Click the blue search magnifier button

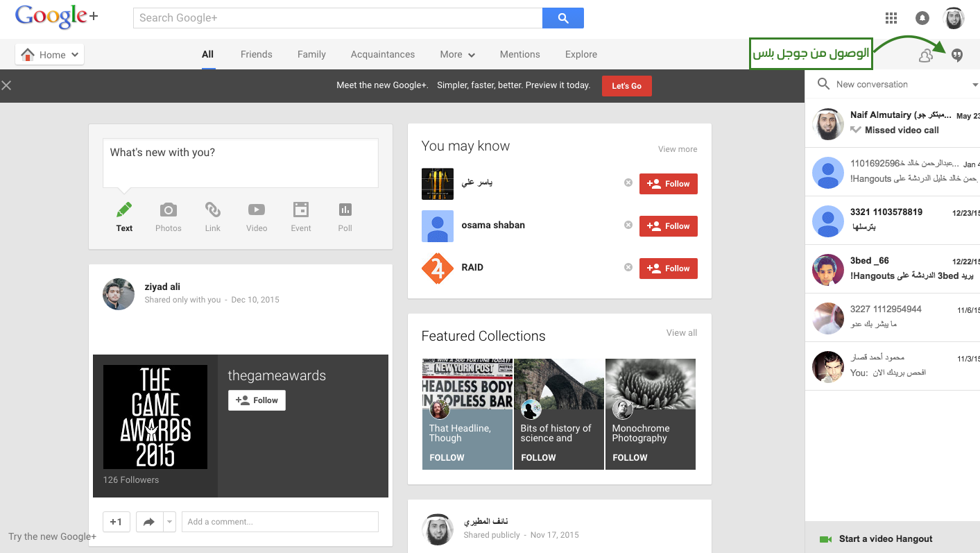point(563,18)
